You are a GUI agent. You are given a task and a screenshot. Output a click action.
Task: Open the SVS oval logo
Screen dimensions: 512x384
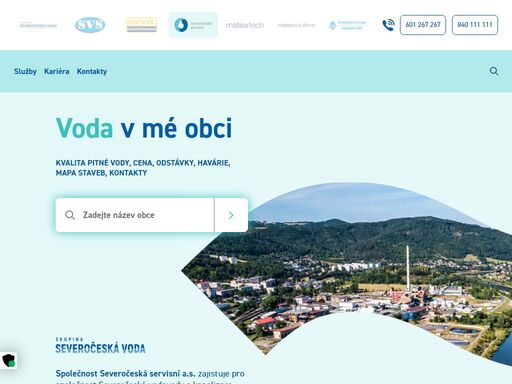[x=90, y=25]
